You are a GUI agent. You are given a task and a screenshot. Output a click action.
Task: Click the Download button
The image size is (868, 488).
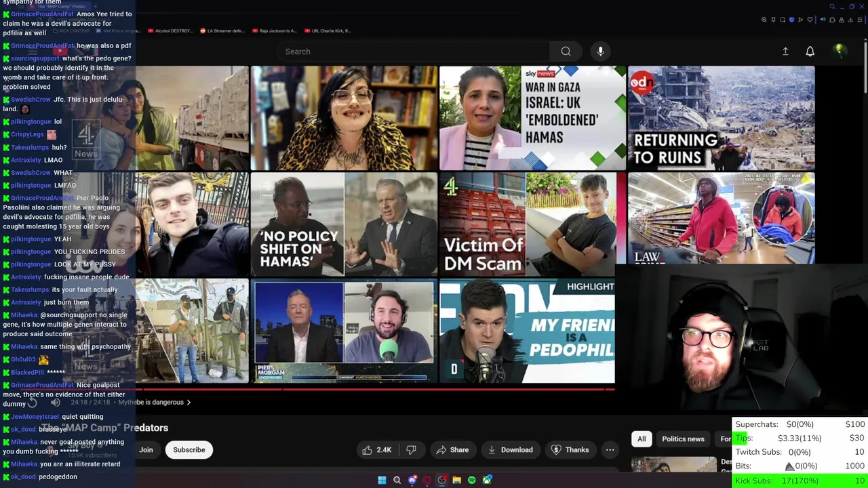[509, 450]
